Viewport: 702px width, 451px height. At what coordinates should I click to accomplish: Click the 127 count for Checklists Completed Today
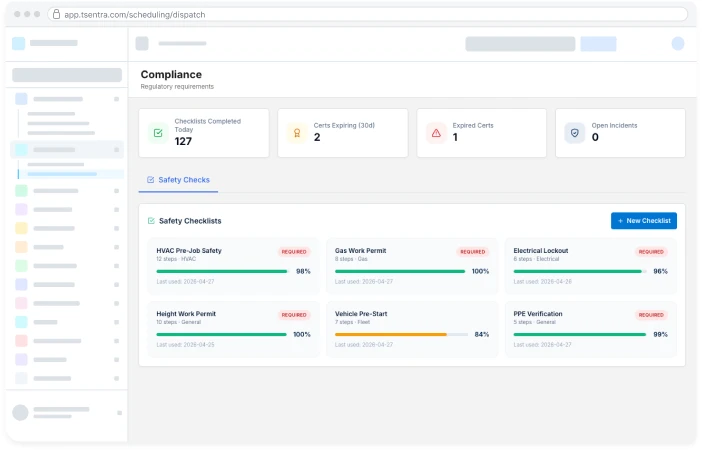click(183, 142)
